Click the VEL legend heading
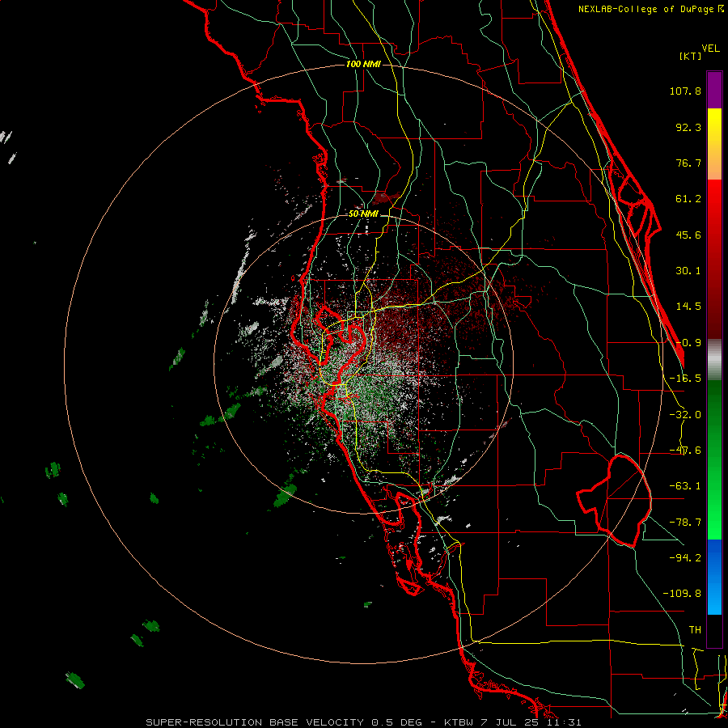The height and width of the screenshot is (728, 728). point(710,49)
